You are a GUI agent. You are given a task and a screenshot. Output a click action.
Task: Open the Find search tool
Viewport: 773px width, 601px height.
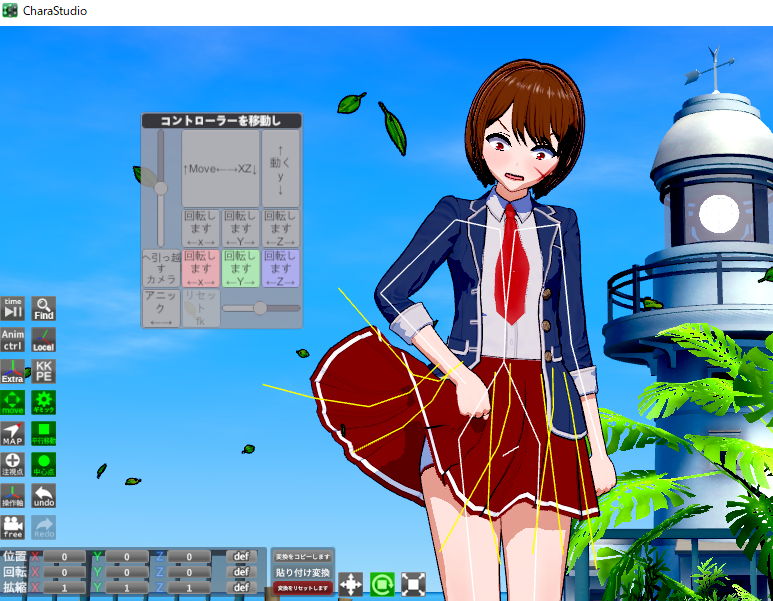[x=43, y=308]
